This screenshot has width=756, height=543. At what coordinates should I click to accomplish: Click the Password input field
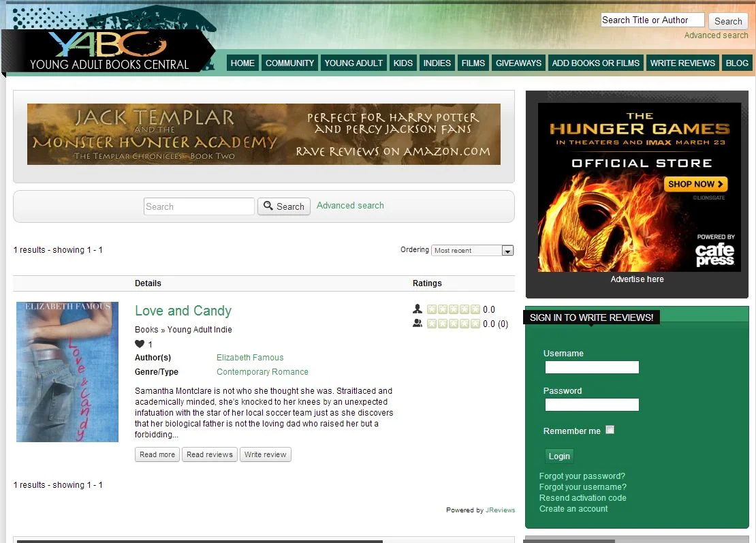point(592,405)
